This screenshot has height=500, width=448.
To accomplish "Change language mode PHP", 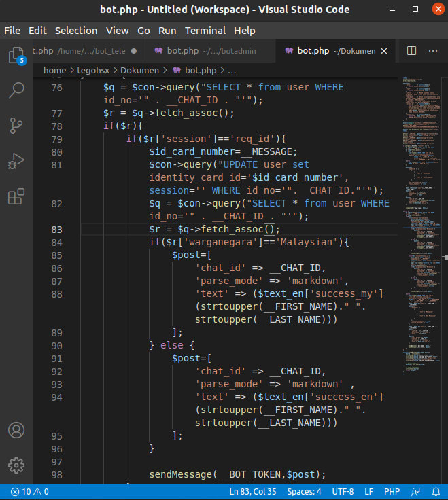I will (x=392, y=492).
